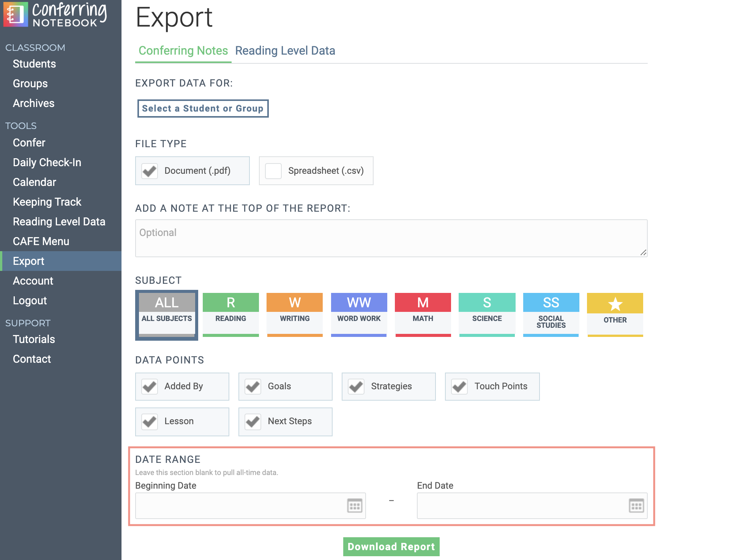Click the Conferring Notebook logo icon

pos(16,14)
